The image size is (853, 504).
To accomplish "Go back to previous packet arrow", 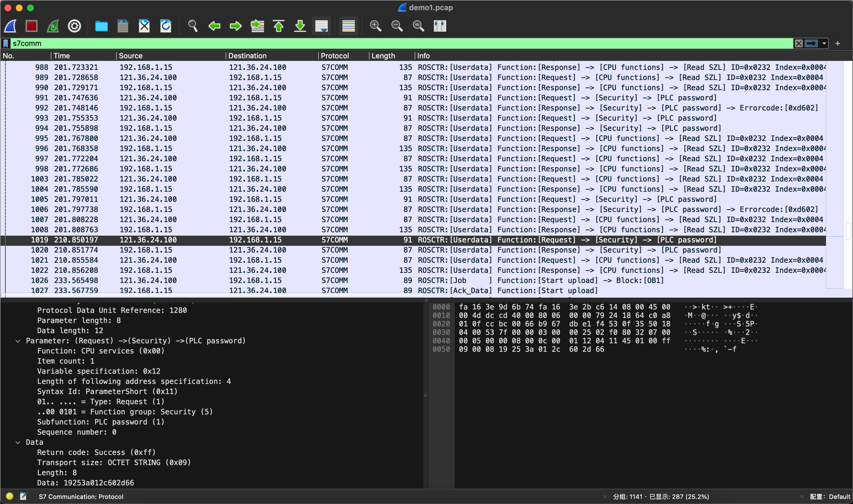I will click(214, 26).
